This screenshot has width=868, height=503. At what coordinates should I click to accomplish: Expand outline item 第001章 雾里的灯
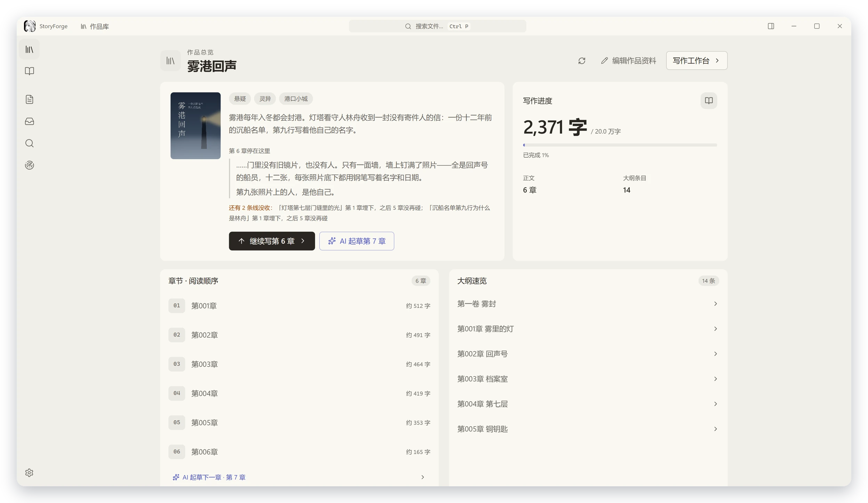pyautogui.click(x=588, y=329)
